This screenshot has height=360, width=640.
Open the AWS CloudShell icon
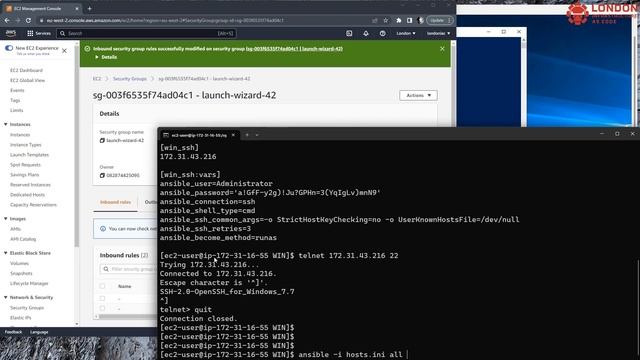tap(349, 33)
